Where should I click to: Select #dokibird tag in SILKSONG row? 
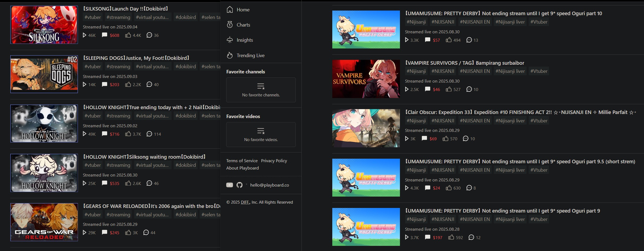186,17
